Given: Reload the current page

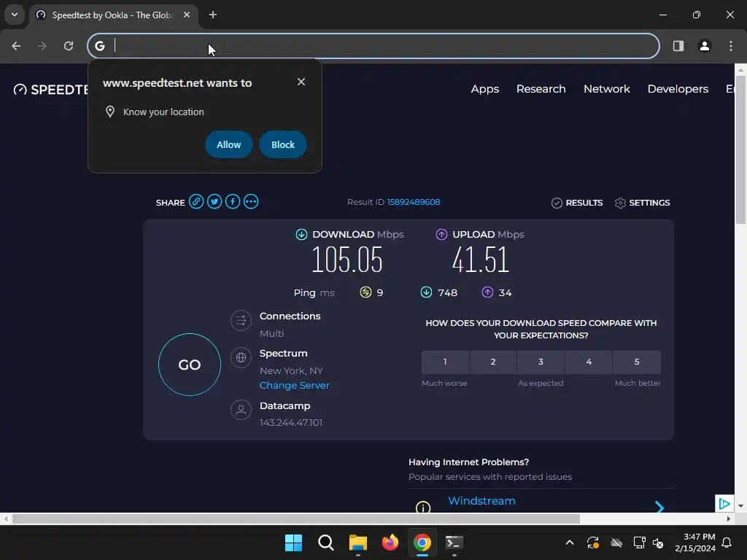Looking at the screenshot, I should (69, 46).
